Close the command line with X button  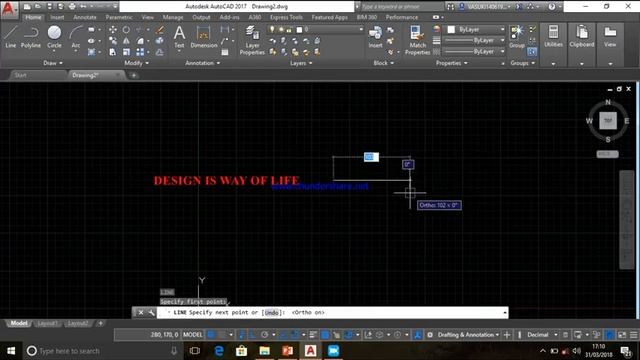(x=140, y=313)
